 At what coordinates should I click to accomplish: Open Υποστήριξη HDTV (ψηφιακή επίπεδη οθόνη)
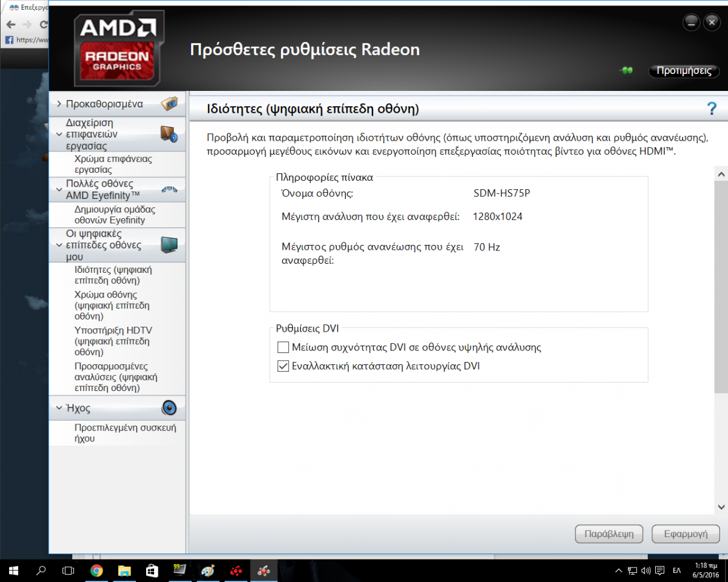pos(112,341)
